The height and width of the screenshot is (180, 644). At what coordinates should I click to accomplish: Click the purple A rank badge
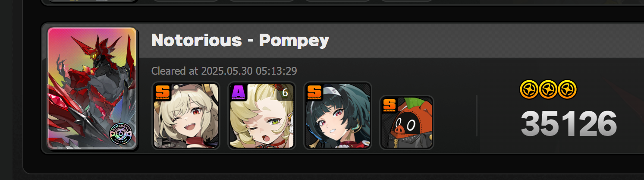[239, 92]
